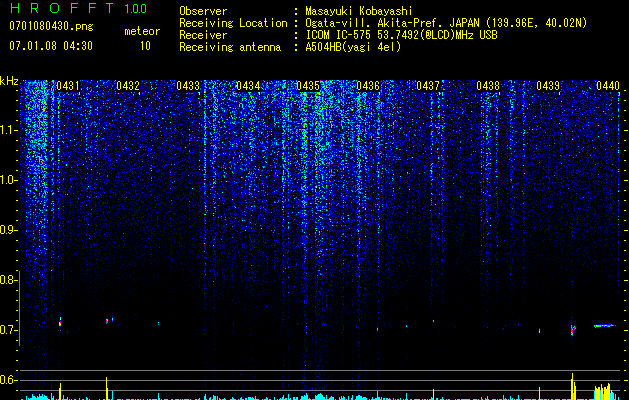This screenshot has width=629, height=400.
Task: Click the long horizontal meteor echo before 0440
Action: click(x=605, y=326)
